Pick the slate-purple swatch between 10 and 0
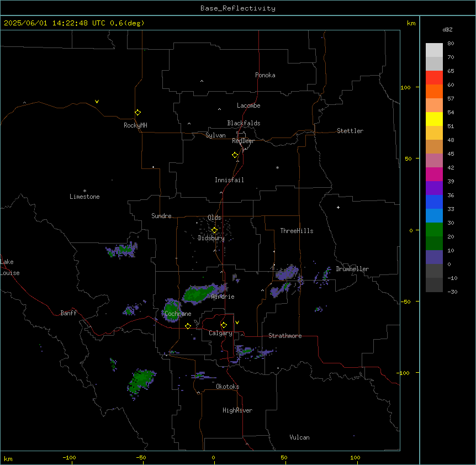Image resolution: width=476 pixels, height=465 pixels. 434,257
